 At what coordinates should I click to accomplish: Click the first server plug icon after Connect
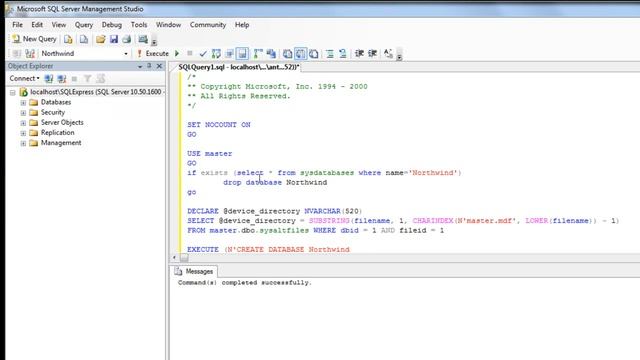49,78
